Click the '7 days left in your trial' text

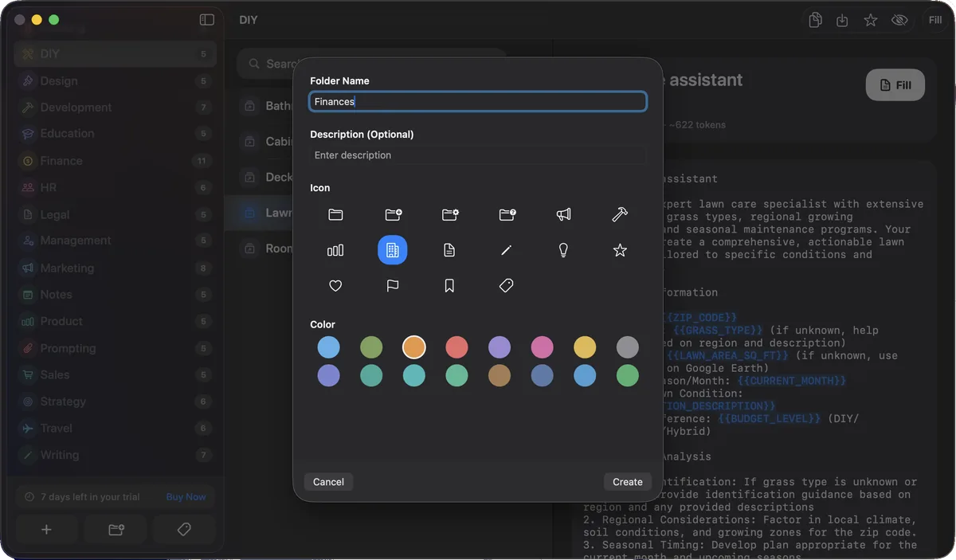tap(90, 497)
